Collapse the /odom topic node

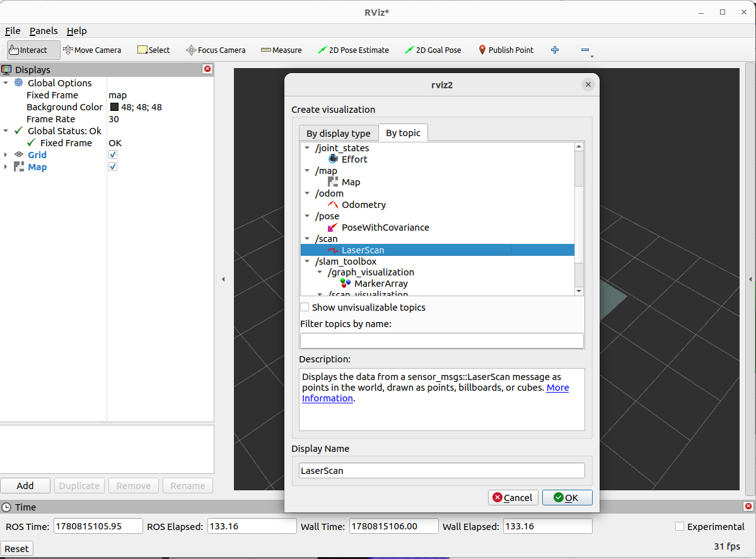307,193
